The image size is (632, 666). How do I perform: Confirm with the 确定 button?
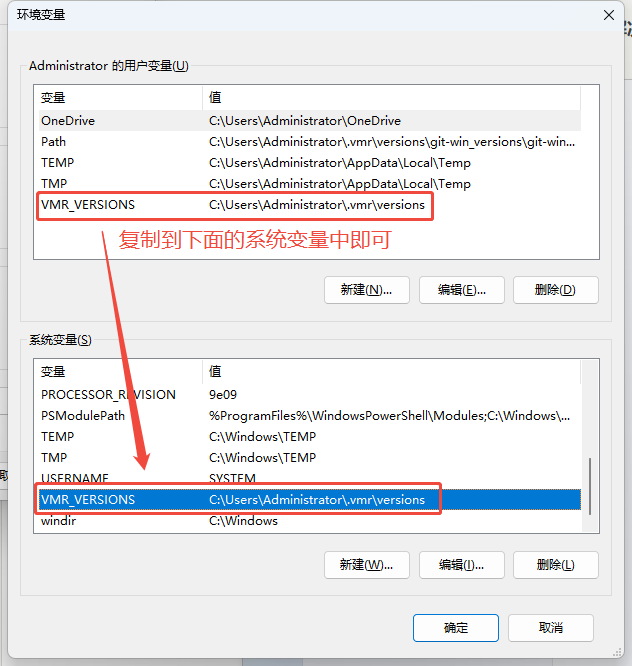tap(456, 628)
